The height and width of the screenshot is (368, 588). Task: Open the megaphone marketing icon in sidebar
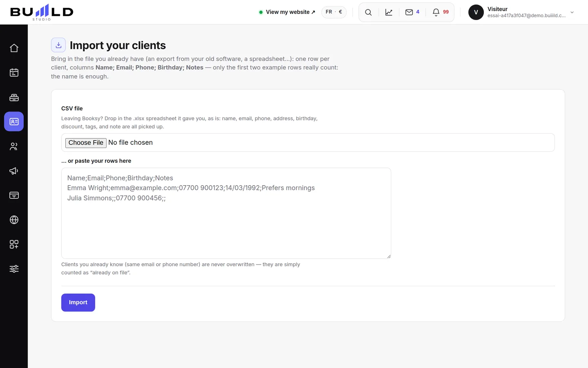click(x=14, y=171)
